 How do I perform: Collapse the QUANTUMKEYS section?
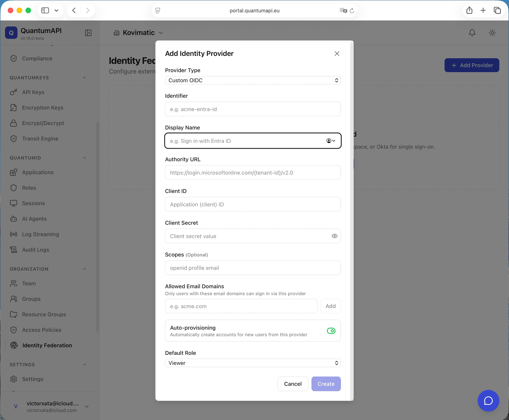pos(84,77)
